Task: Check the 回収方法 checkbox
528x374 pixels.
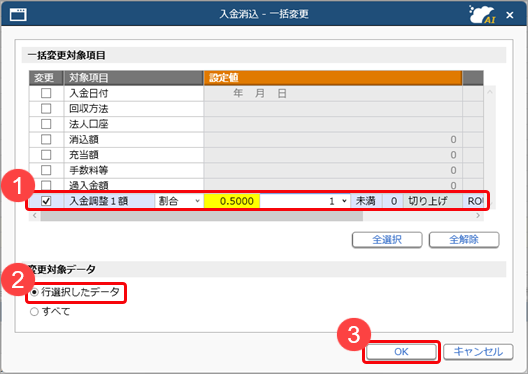Action: point(46,109)
